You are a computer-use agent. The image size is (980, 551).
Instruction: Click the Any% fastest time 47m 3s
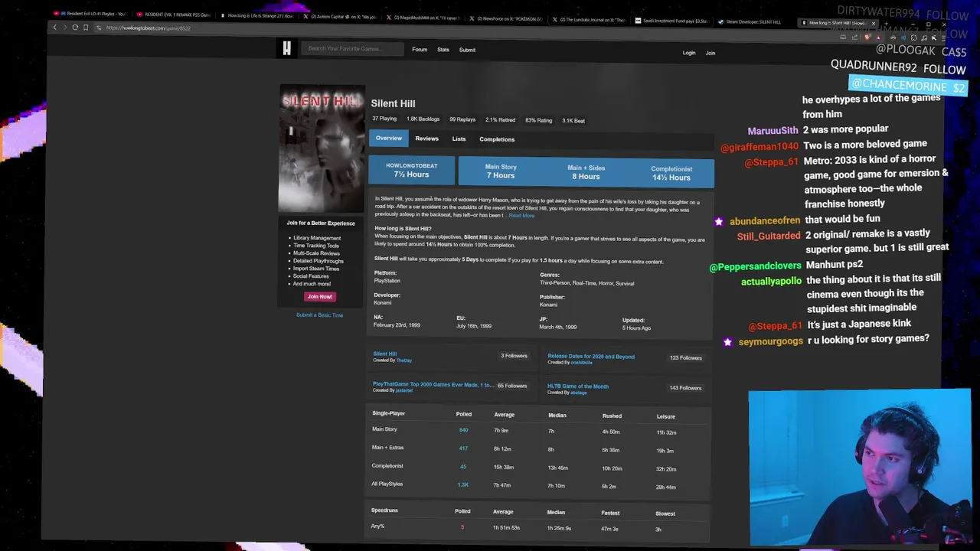(609, 529)
